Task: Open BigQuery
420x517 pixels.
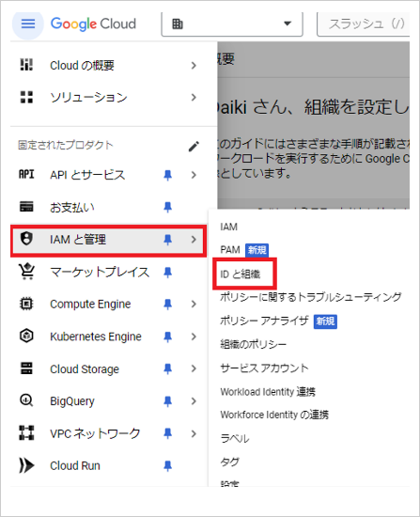Action: click(72, 401)
